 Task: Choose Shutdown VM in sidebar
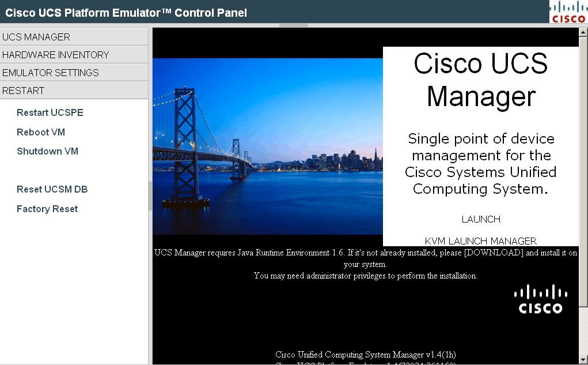coord(48,151)
